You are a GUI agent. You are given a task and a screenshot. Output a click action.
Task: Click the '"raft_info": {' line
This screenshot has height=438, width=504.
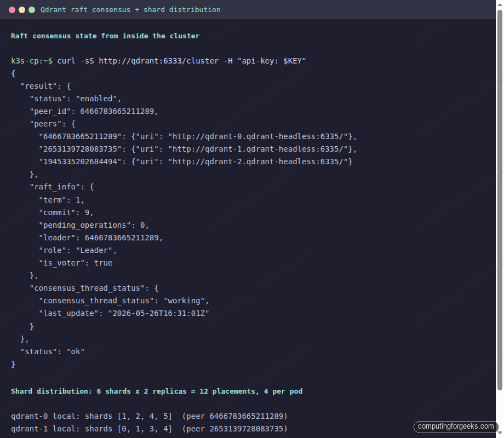[62, 187]
